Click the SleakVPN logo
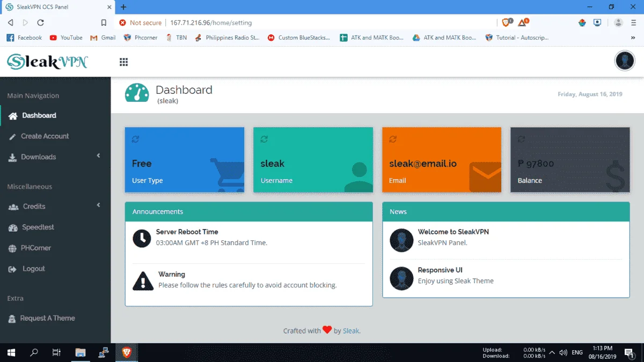This screenshot has width=644, height=362. coord(47,62)
